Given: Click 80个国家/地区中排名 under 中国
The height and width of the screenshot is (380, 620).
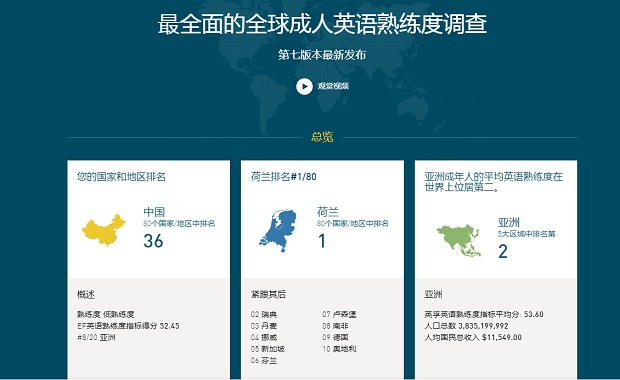Looking at the screenshot, I should [x=179, y=223].
